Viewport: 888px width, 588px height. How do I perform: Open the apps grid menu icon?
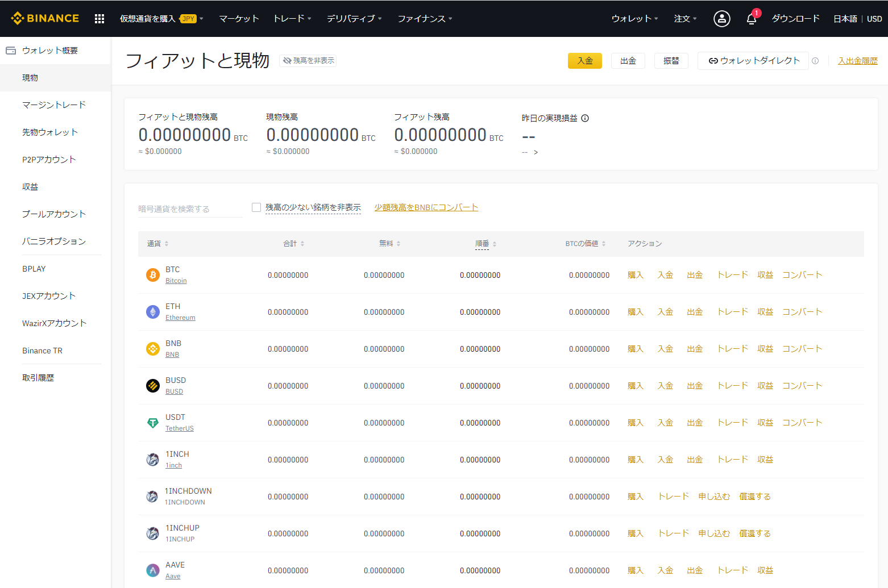[x=99, y=19]
